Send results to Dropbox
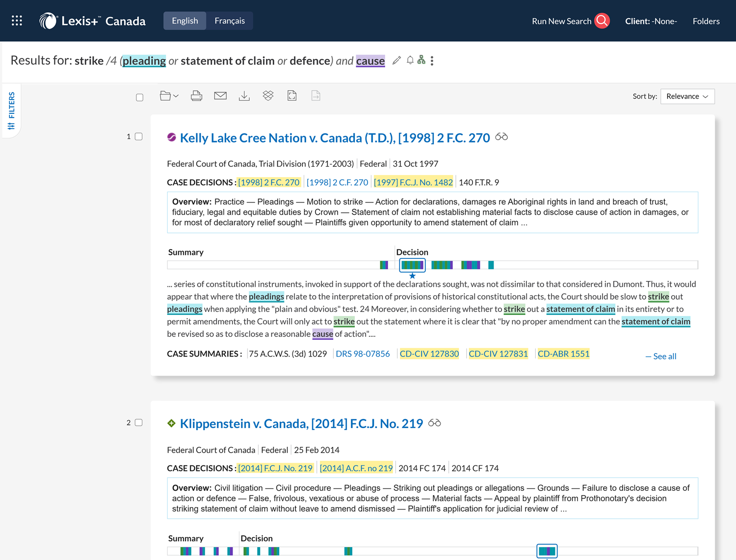The width and height of the screenshot is (736, 560). coord(268,96)
